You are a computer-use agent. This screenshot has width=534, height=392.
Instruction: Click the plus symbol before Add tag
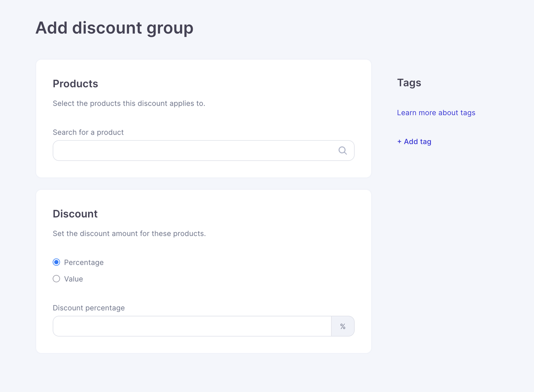(399, 141)
